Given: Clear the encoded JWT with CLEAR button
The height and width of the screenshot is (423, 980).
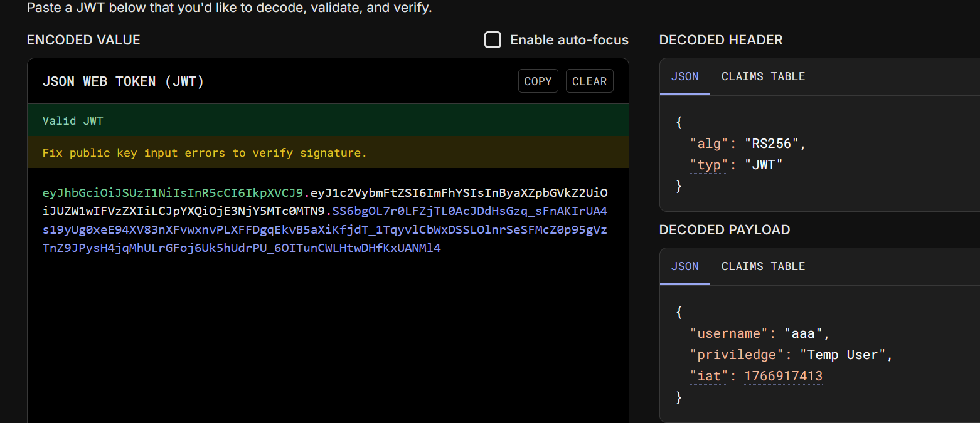Looking at the screenshot, I should (589, 81).
